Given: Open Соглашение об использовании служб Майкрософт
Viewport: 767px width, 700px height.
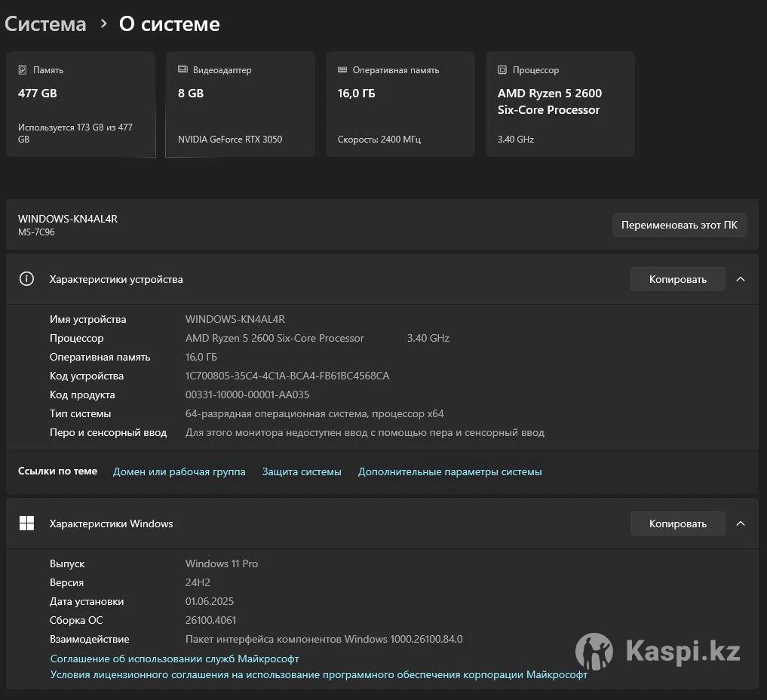Looking at the screenshot, I should click(x=175, y=659).
